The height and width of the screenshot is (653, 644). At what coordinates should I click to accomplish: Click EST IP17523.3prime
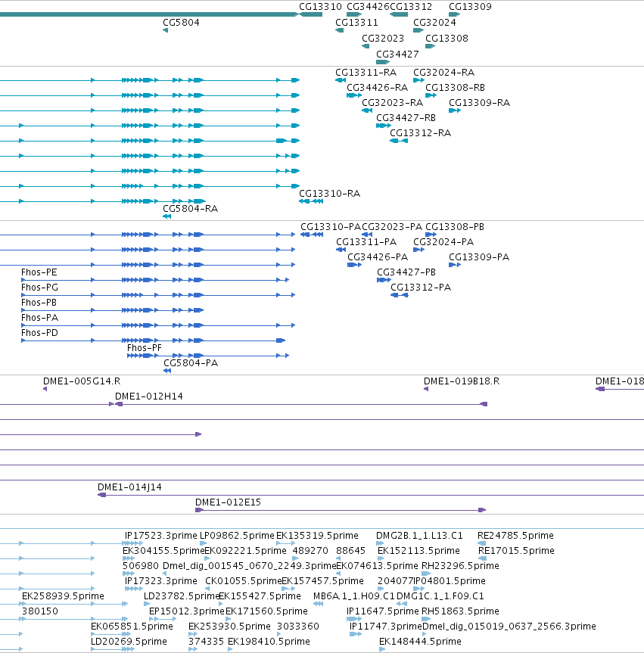pos(160,536)
